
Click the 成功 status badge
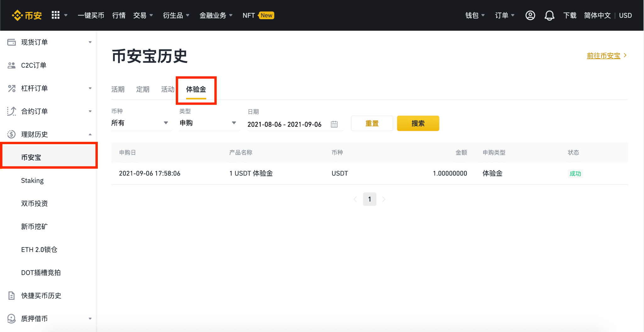575,173
